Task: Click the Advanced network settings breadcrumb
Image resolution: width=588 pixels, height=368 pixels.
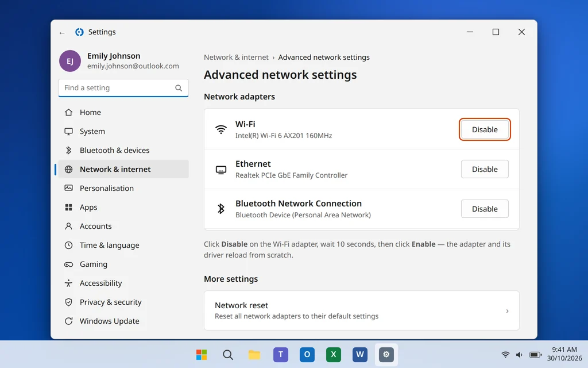Action: coord(324,57)
